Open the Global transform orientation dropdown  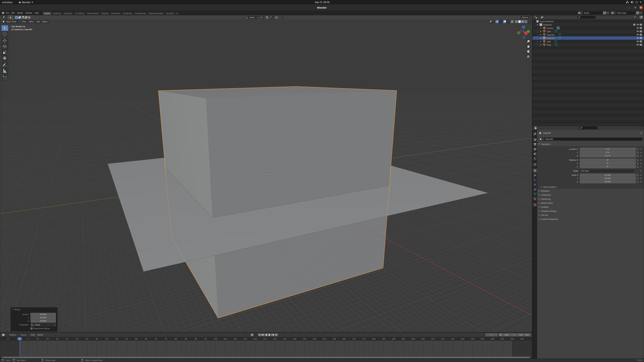coord(252,17)
